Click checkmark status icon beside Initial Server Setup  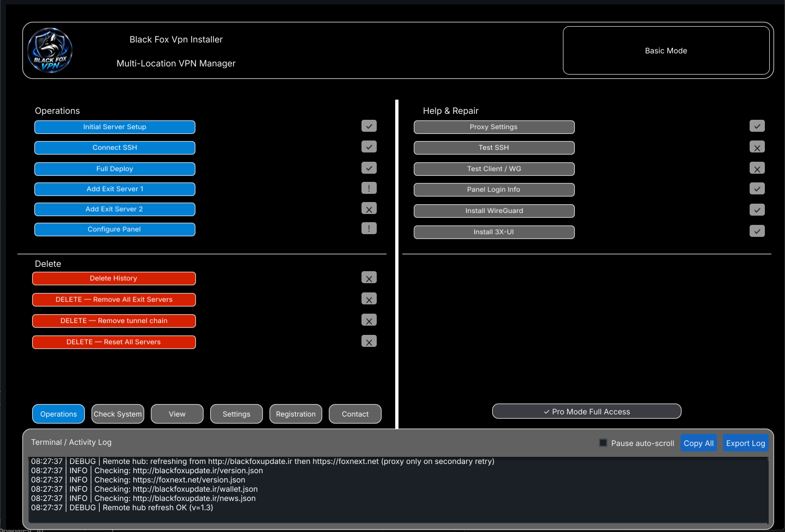pos(369,126)
